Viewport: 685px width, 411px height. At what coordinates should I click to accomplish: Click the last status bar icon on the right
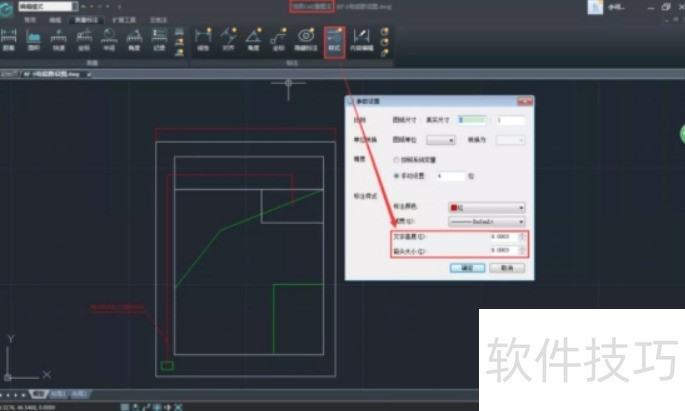178,407
